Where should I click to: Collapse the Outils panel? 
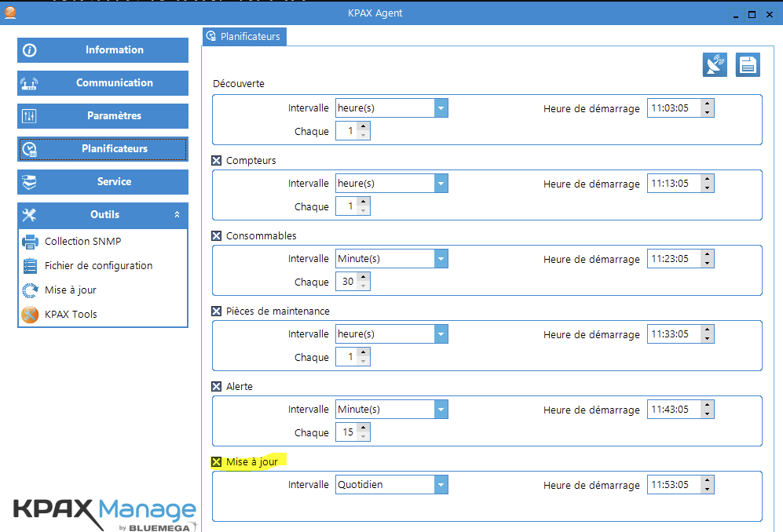pos(177,214)
